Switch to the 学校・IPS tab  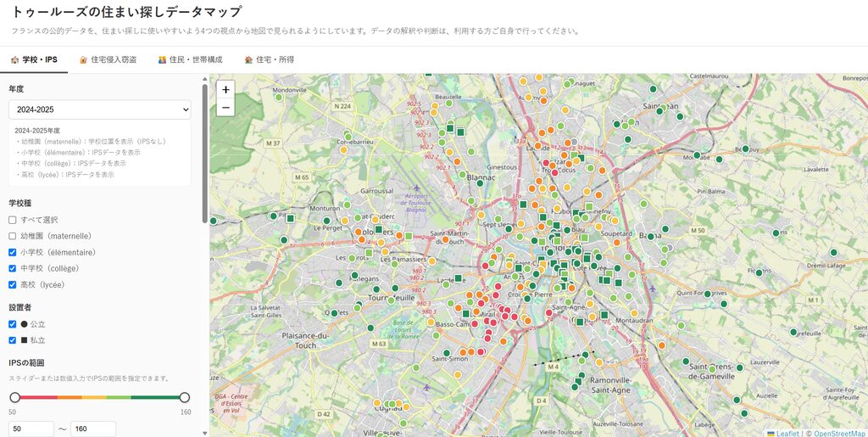click(34, 59)
